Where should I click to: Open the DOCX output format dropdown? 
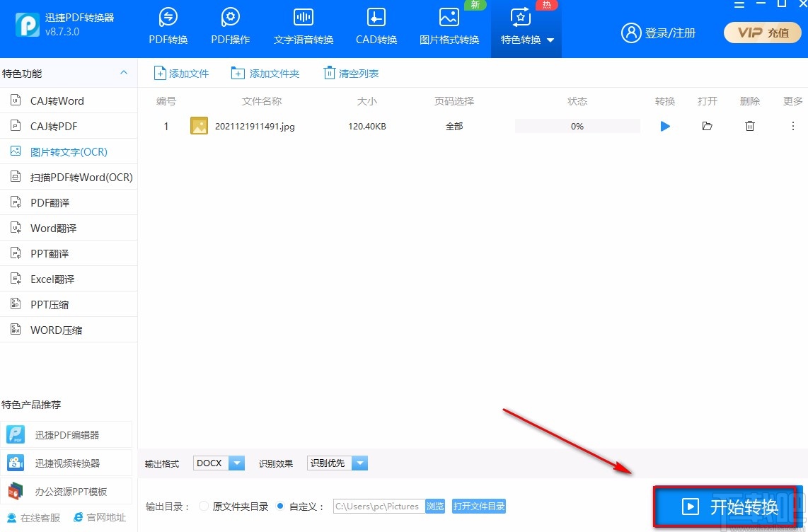pos(236,463)
